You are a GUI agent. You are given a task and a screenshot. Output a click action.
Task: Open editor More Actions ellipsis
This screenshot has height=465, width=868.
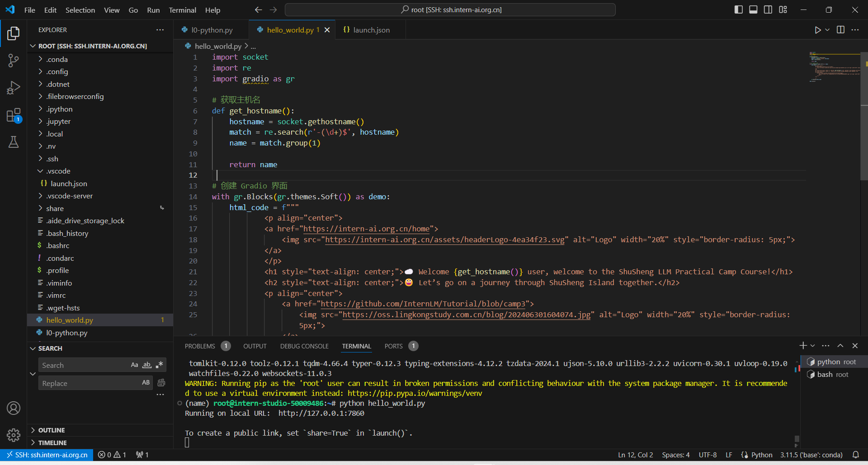click(855, 30)
